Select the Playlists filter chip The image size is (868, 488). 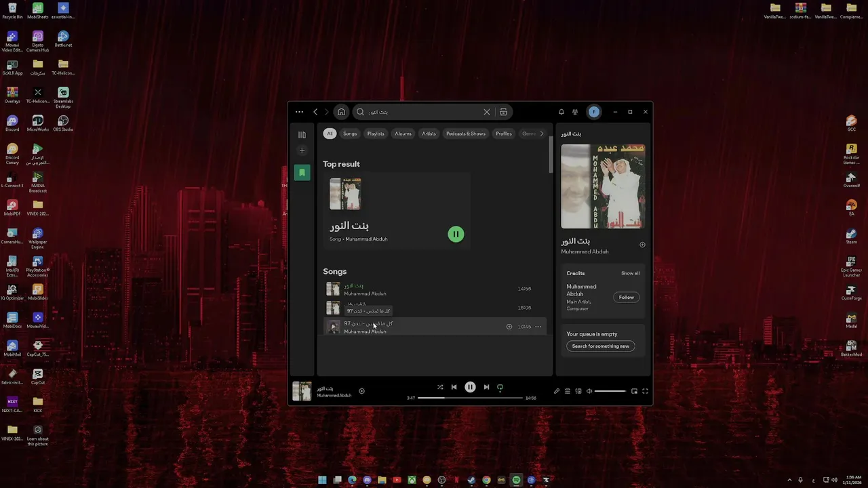point(376,134)
